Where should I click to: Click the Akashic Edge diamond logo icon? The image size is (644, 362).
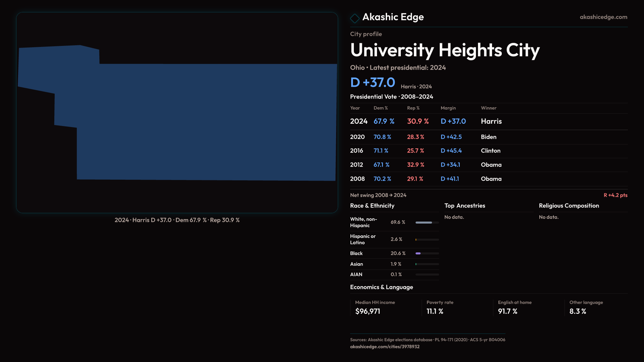click(355, 18)
